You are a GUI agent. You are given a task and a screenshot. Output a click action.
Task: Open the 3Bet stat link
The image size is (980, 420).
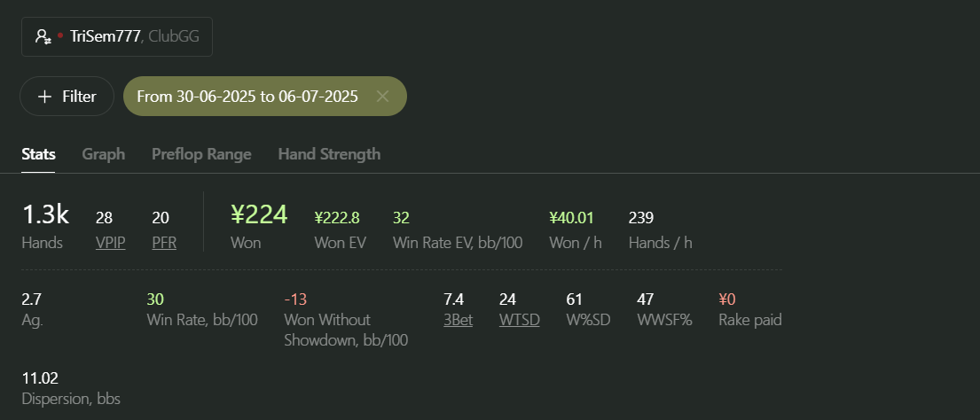point(458,320)
